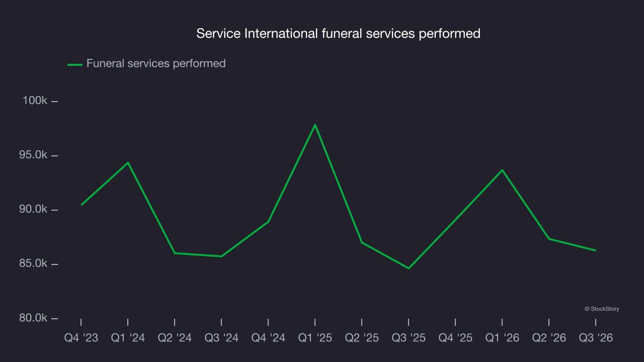Select the "Q1 '25" x-axis label

(x=315, y=338)
